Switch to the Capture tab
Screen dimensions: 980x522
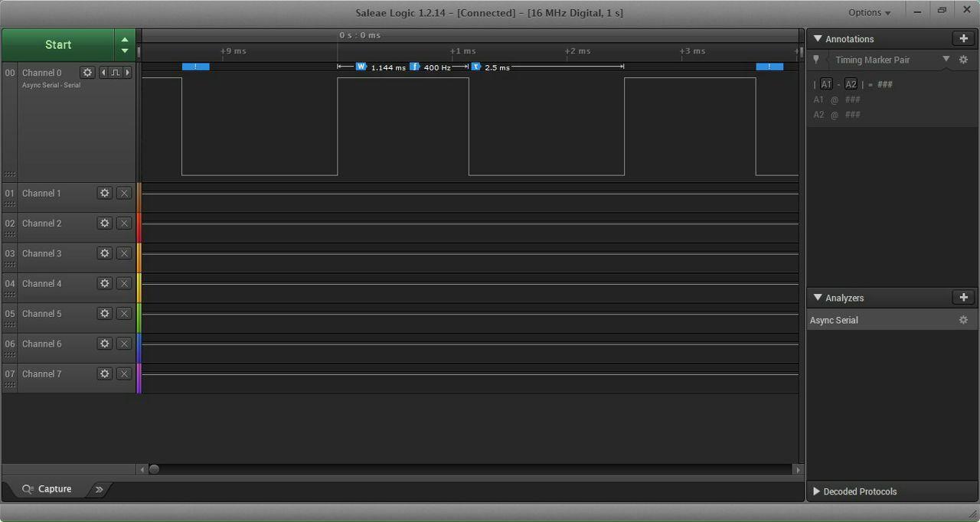point(47,489)
